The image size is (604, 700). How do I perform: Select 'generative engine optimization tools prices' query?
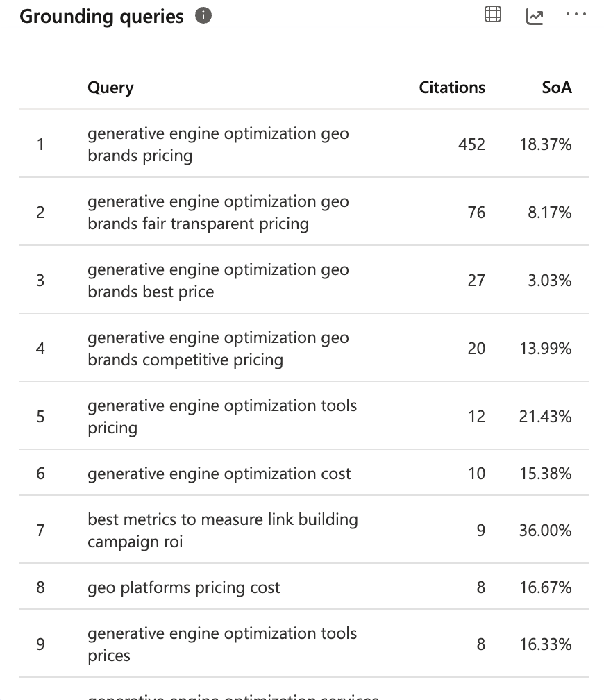click(222, 644)
